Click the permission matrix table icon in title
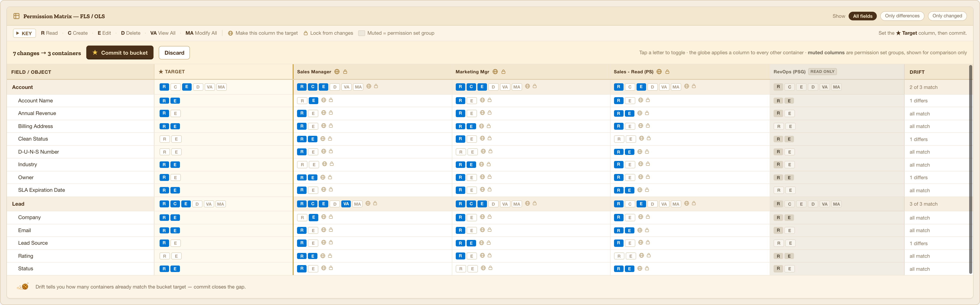Viewport: 980px width, 305px height. point(16,16)
